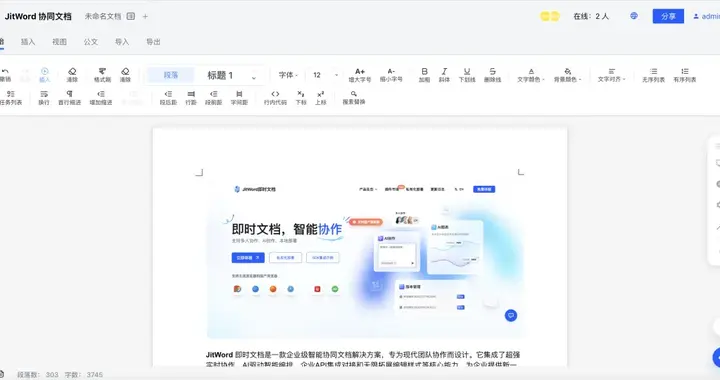Click the document icon beside 未命名文档
The width and height of the screenshot is (720, 380).
131,17
